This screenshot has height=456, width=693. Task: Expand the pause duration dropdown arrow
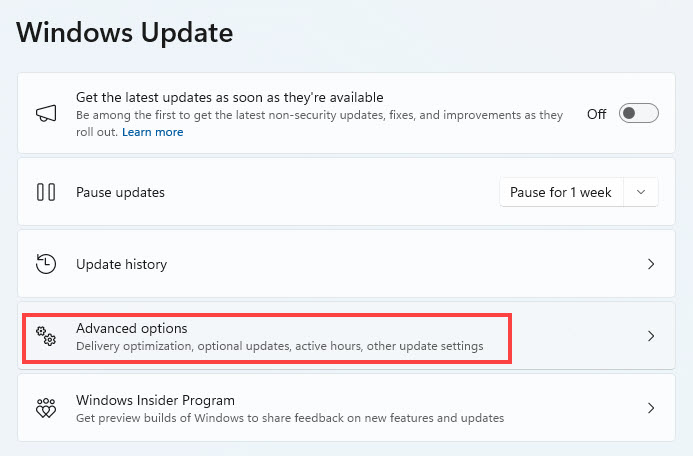641,192
